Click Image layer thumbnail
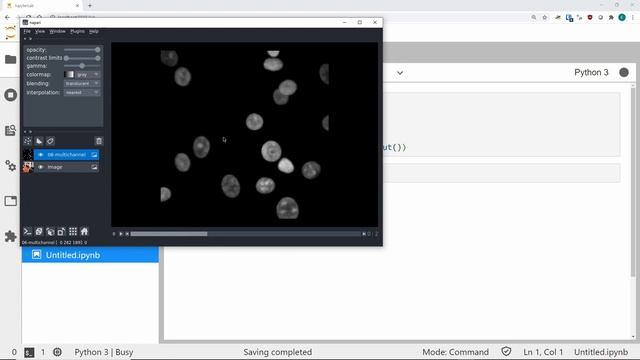640x360 pixels. (28, 167)
